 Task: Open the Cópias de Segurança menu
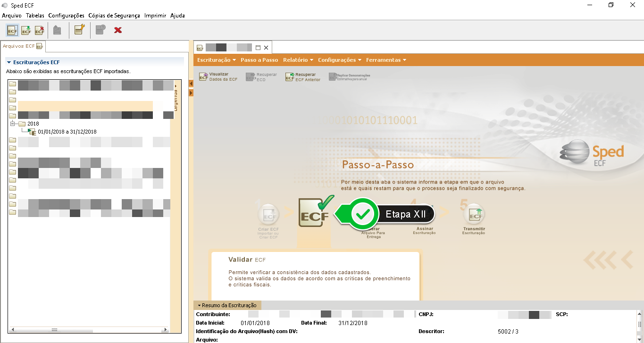coord(114,16)
